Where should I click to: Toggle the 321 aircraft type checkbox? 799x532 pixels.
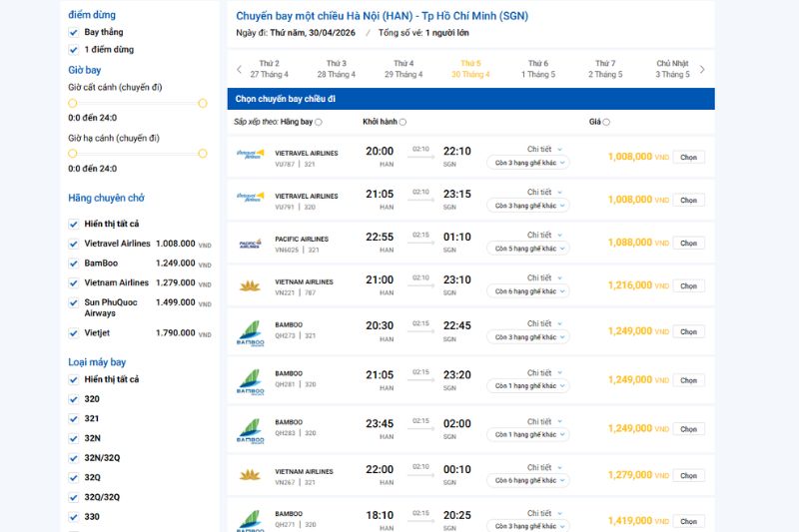[x=73, y=419]
